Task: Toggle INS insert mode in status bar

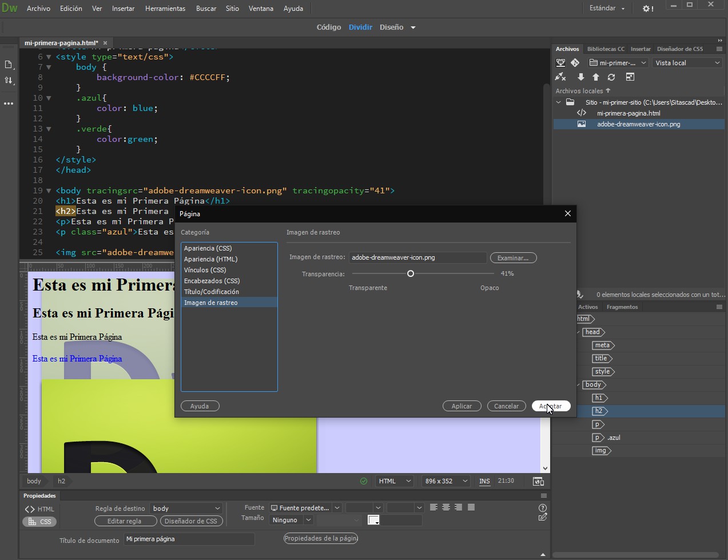Action: (x=484, y=481)
